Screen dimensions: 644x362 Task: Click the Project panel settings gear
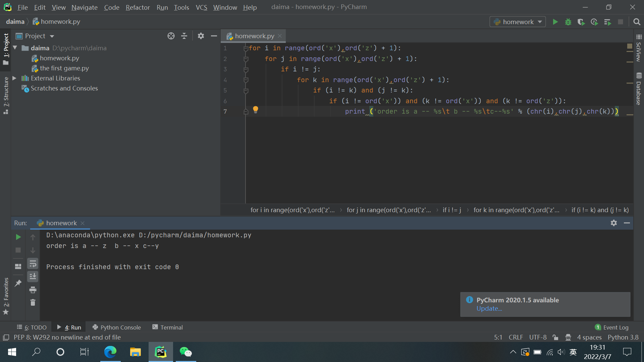pyautogui.click(x=201, y=36)
